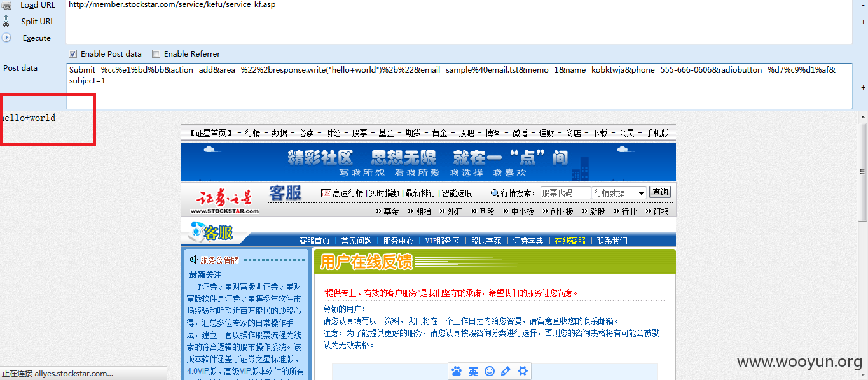The height and width of the screenshot is (380, 868).
Task: Open the 手机版 top navigation link
Action: coord(657,133)
